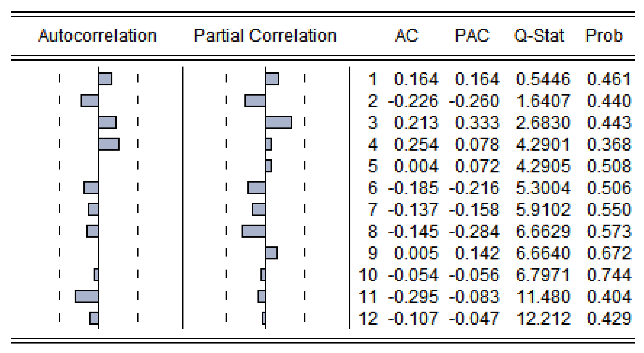The width and height of the screenshot is (644, 353).
Task: Click the Prob value 0.744
Action: [609, 275]
